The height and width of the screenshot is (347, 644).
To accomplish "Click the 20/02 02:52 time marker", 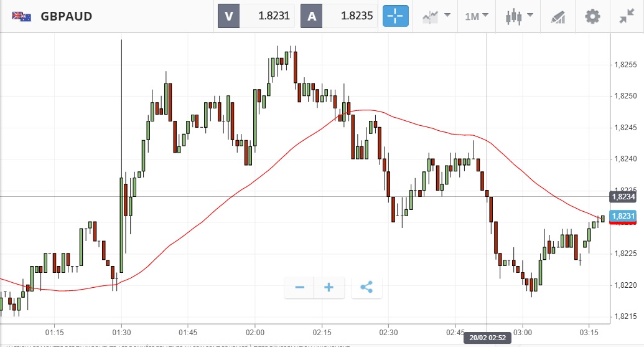I will [x=486, y=338].
